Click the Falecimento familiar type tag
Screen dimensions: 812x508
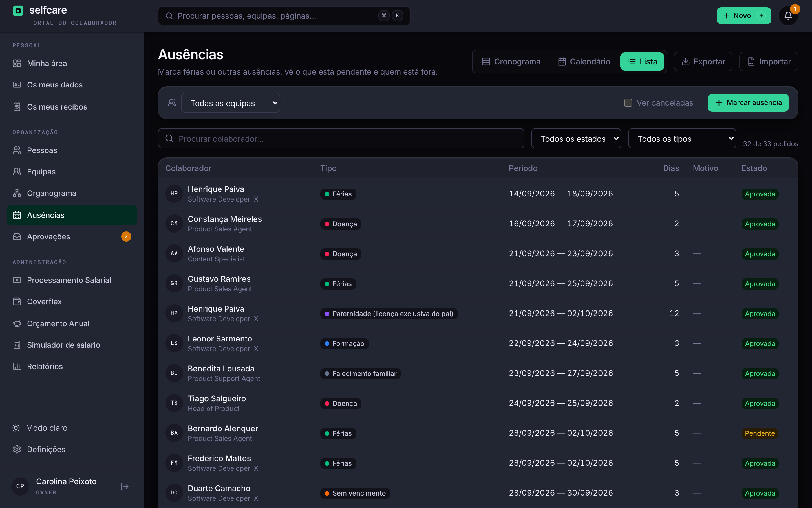click(x=360, y=374)
